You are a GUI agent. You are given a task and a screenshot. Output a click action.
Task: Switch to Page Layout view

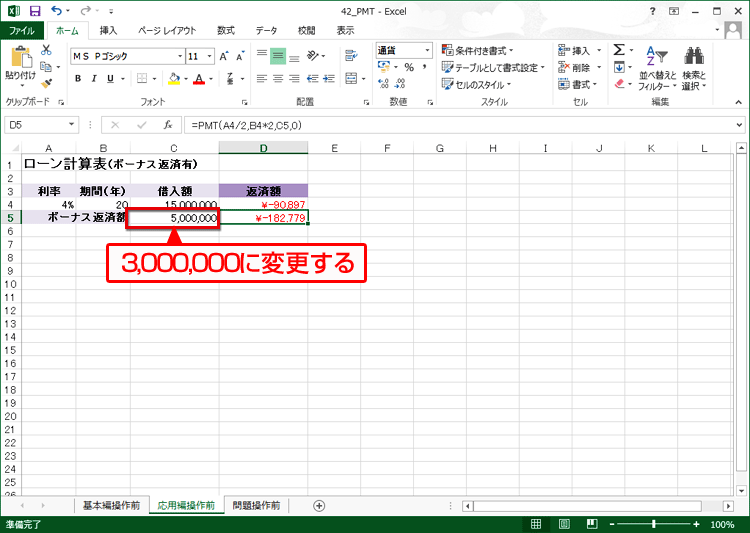coord(564,524)
